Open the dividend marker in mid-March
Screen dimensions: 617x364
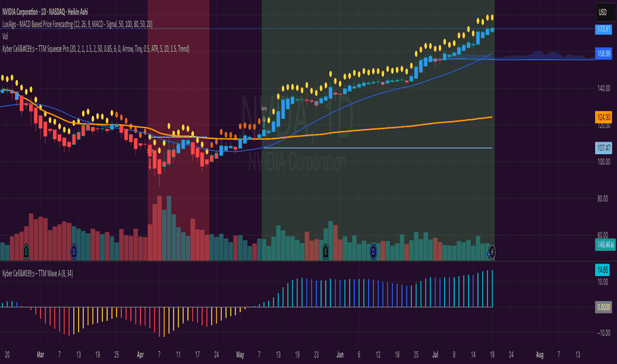[73, 251]
